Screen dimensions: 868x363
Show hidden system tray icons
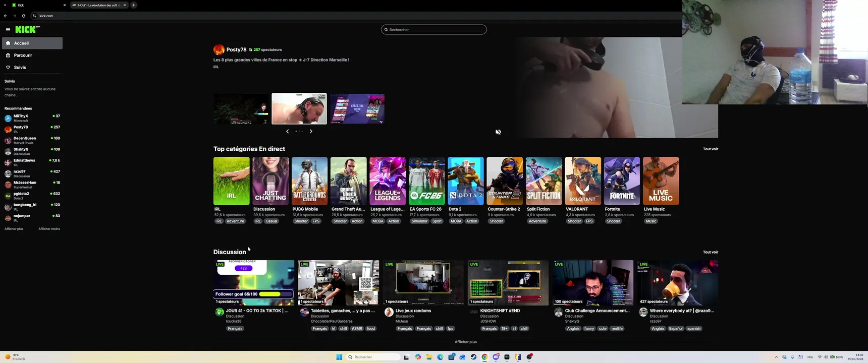pos(776,357)
